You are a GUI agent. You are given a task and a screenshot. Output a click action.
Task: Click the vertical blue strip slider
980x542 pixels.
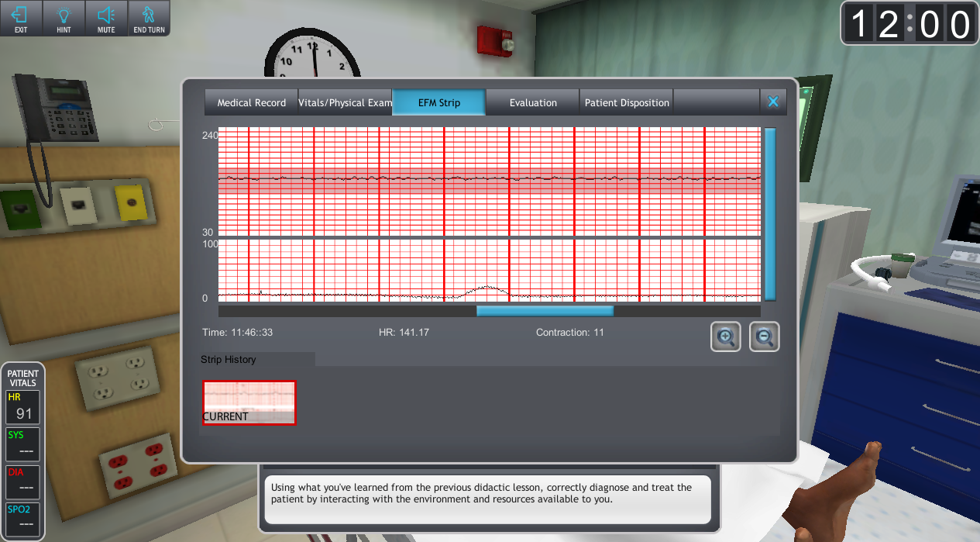coord(770,214)
